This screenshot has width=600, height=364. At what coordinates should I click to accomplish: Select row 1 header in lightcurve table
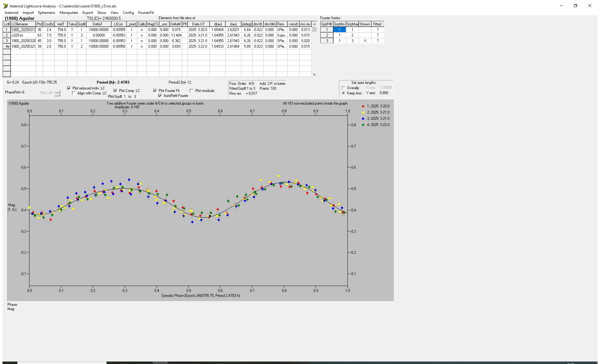click(x=7, y=30)
